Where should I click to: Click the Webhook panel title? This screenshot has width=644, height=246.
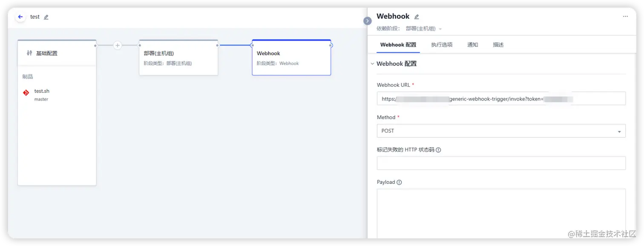pyautogui.click(x=393, y=17)
